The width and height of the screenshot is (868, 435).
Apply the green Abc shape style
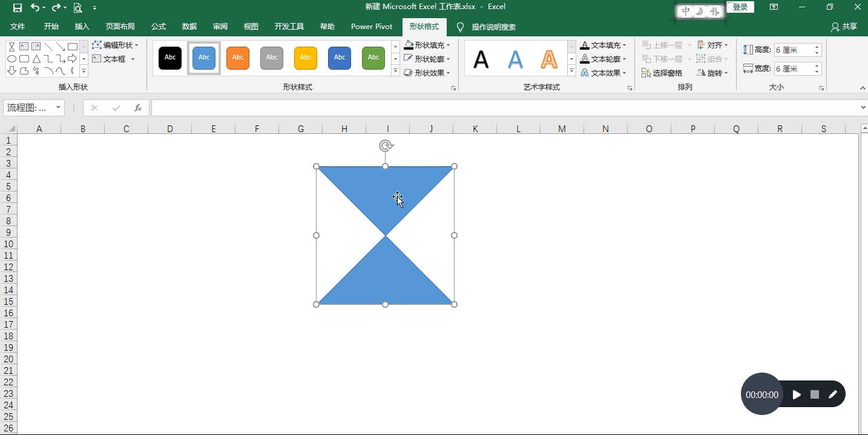373,58
